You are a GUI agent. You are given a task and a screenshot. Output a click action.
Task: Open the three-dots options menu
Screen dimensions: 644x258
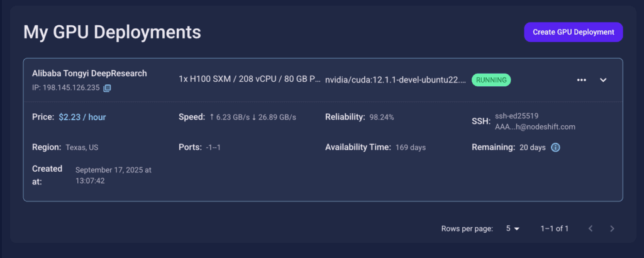tap(582, 80)
